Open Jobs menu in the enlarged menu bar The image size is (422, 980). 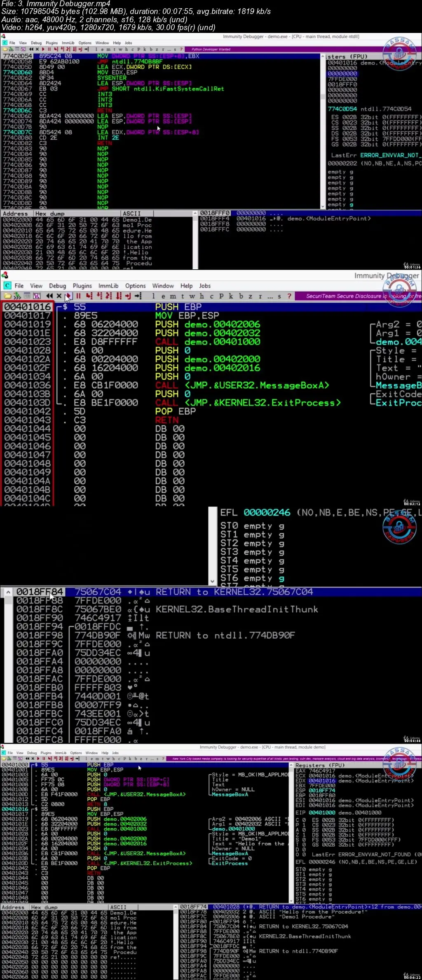[x=205, y=285]
